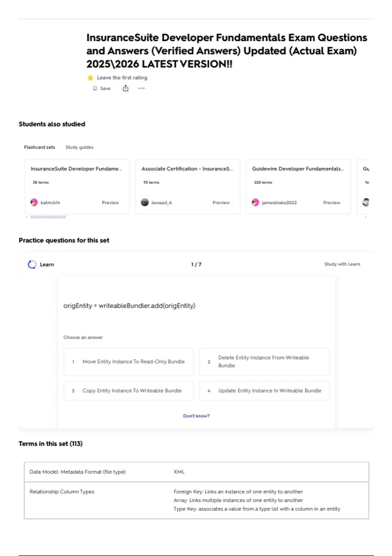Select term Data Model: Metadata Format (file type)
The width and height of the screenshot is (392, 556).
[x=77, y=472]
